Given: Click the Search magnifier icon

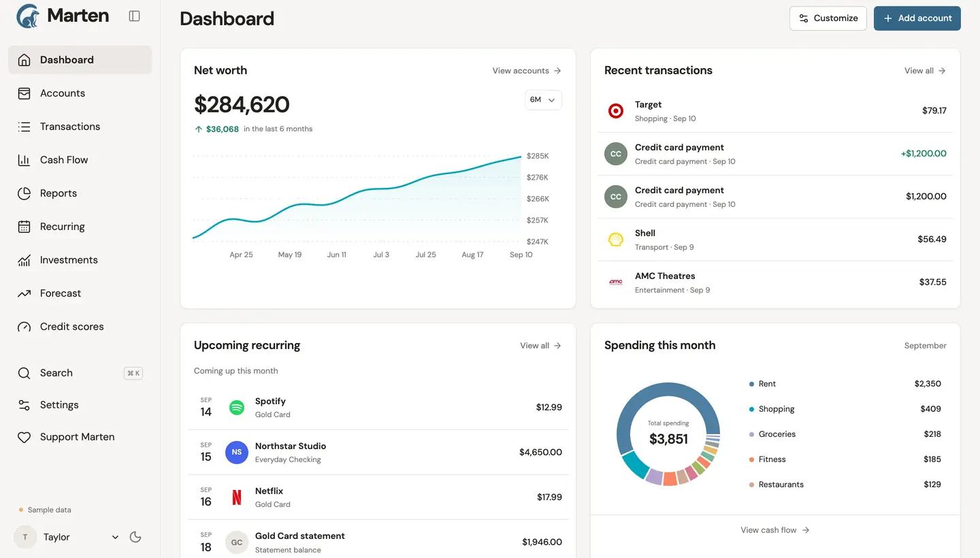Looking at the screenshot, I should [24, 373].
